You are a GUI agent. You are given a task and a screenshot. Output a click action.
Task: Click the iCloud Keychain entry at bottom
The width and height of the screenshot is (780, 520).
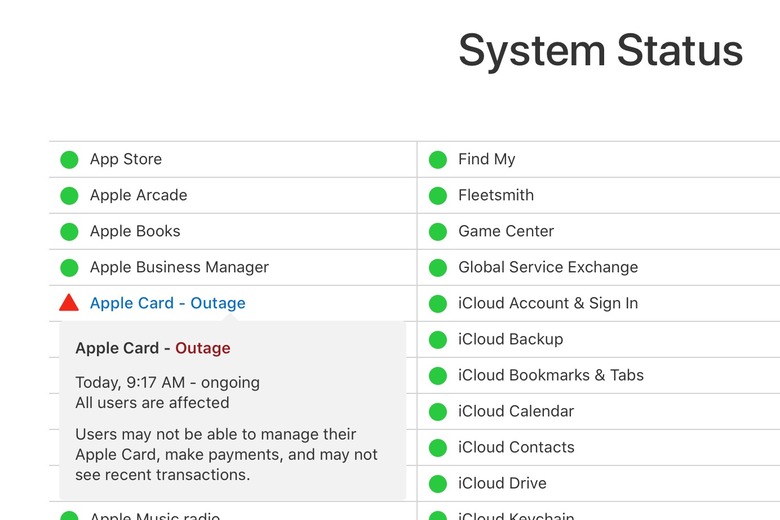tap(516, 516)
